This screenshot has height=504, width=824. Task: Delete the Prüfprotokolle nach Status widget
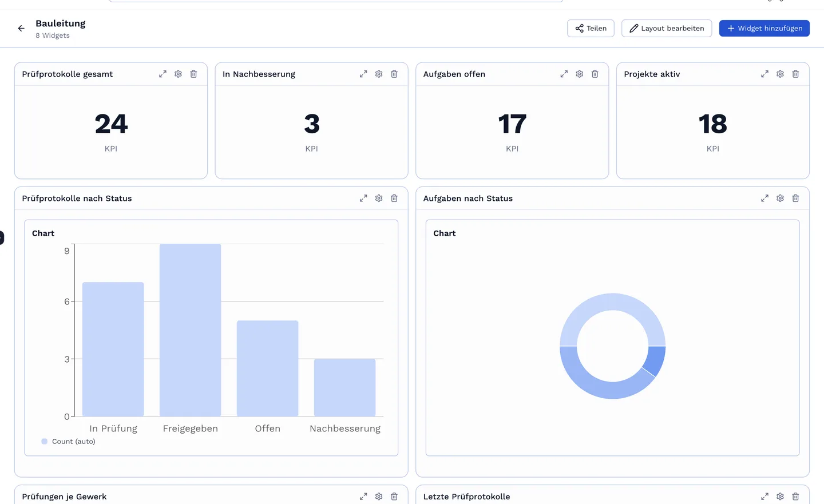[394, 198]
